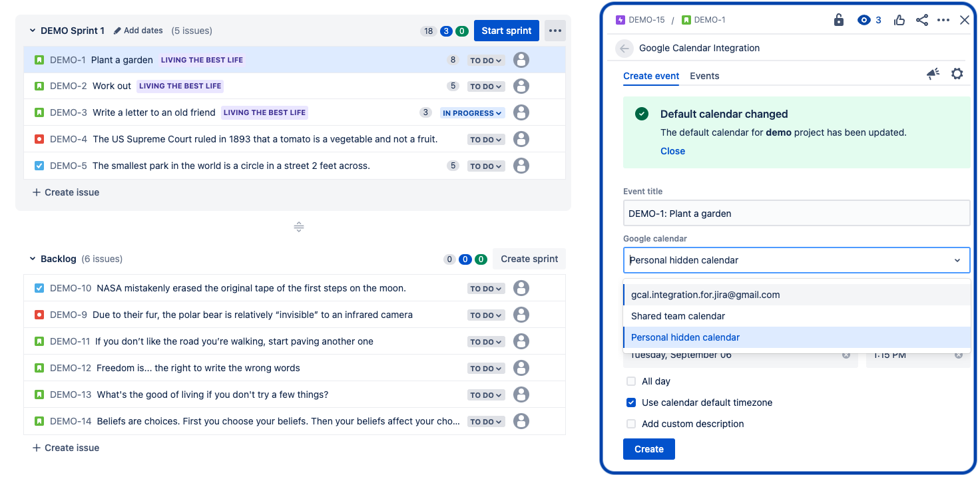Enable Add custom description checkbox
980x479 pixels.
tap(631, 424)
